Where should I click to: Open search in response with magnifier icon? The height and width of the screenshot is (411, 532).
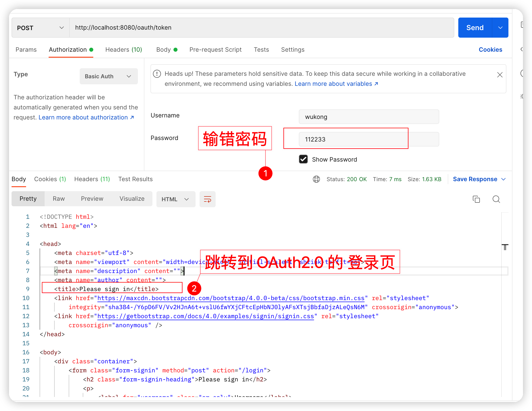496,199
